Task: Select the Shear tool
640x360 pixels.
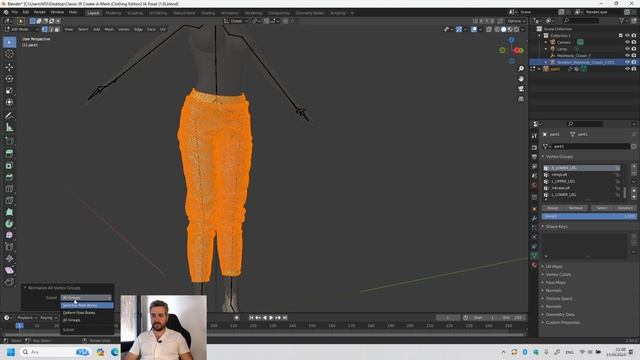Action: 9,270
